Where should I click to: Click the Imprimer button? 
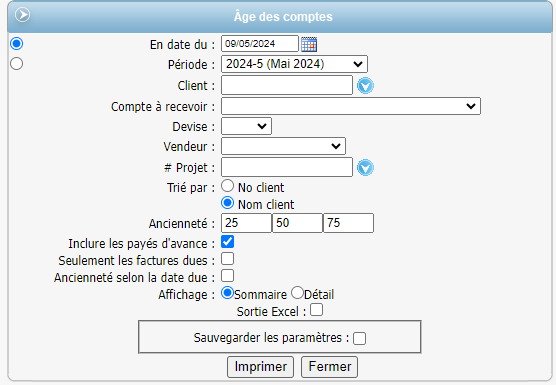tap(260, 367)
